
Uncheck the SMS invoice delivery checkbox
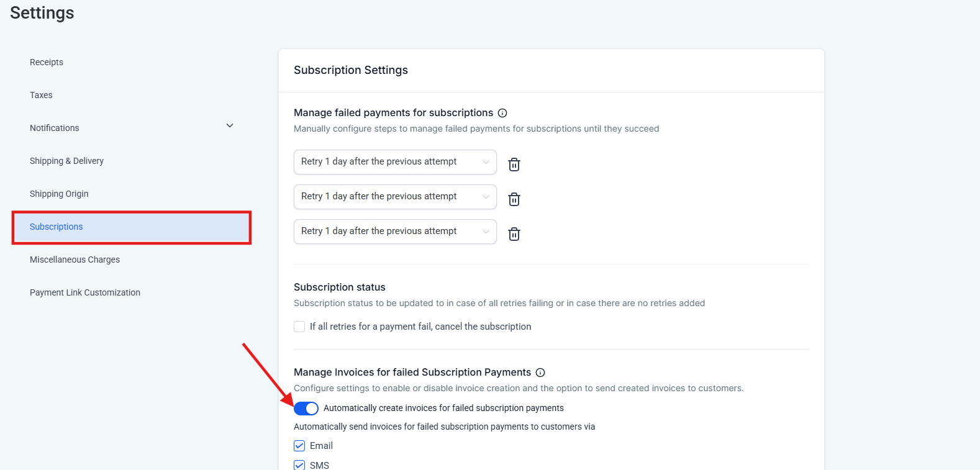click(x=299, y=464)
